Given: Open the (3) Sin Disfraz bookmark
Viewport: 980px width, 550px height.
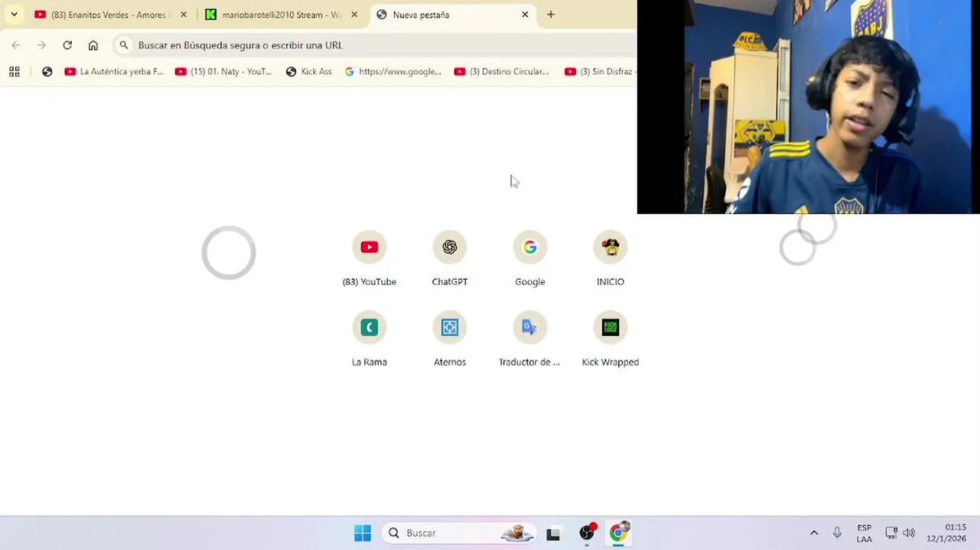Looking at the screenshot, I should (599, 71).
